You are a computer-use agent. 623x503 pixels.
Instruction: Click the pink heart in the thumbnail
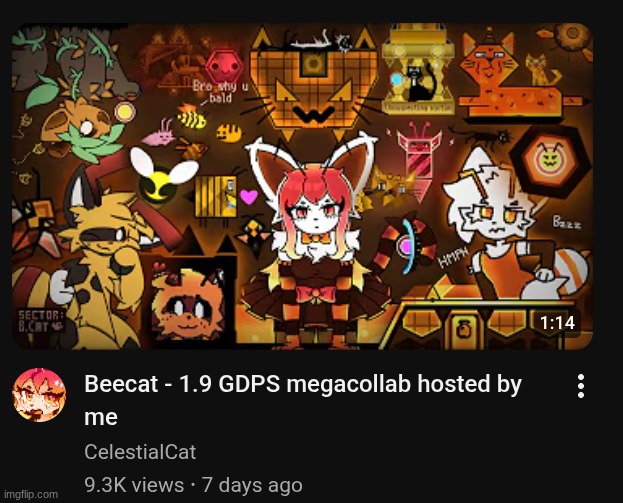[248, 197]
